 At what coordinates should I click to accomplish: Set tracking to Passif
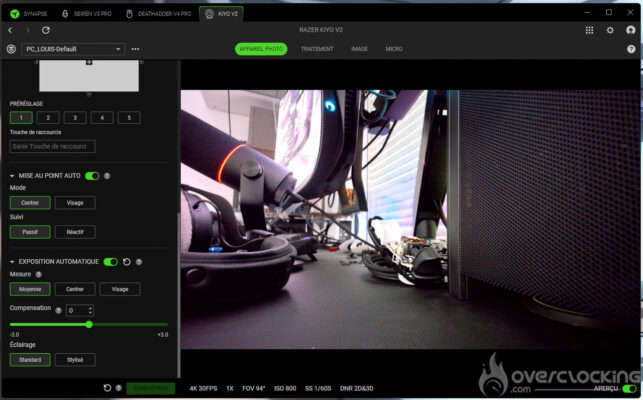(x=30, y=232)
